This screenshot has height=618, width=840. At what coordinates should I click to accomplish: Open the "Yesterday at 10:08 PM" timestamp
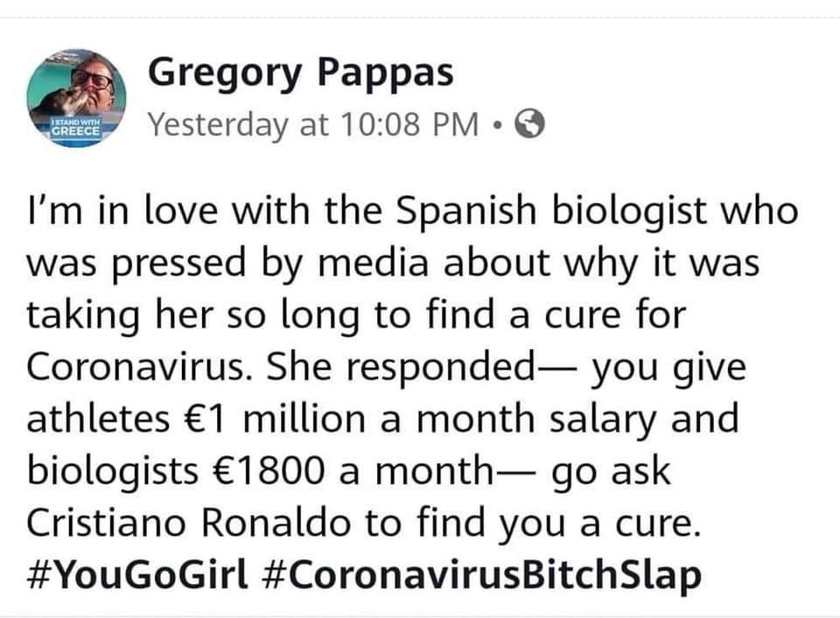click(313, 125)
